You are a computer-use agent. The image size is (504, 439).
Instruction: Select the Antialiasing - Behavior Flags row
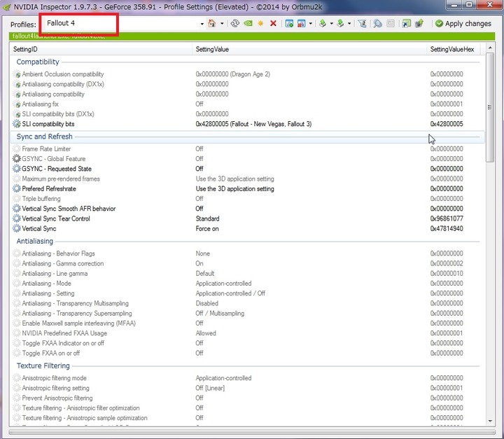click(x=248, y=253)
